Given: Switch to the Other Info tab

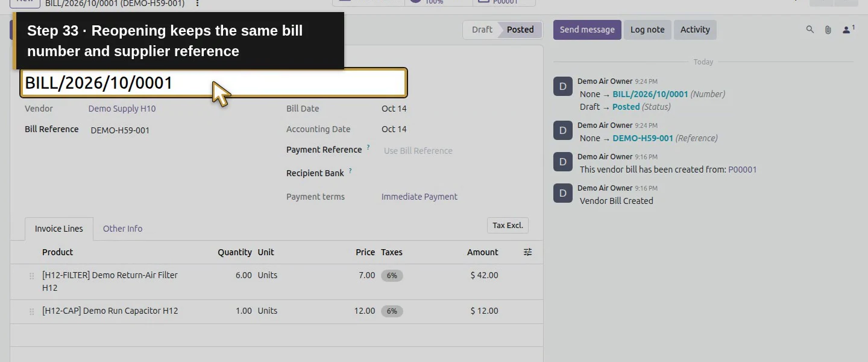Looking at the screenshot, I should 122,229.
